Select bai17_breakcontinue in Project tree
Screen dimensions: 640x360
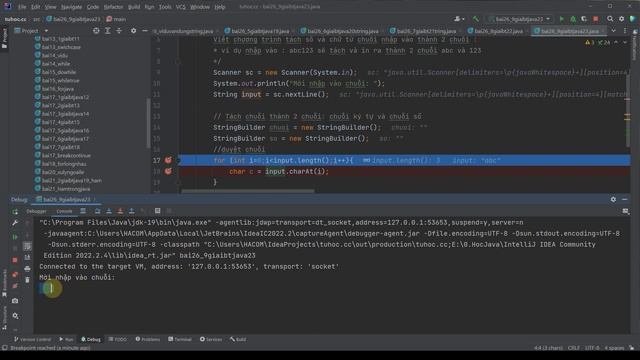(66, 156)
